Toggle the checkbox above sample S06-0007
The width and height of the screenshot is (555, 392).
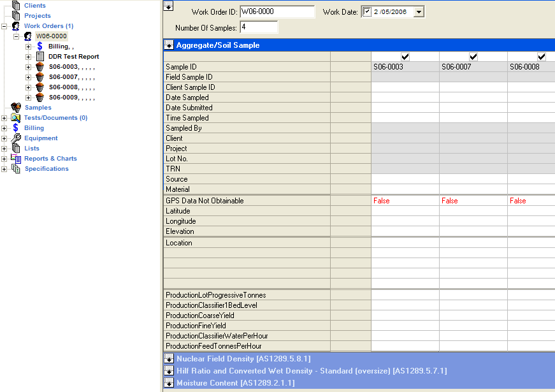[473, 57]
